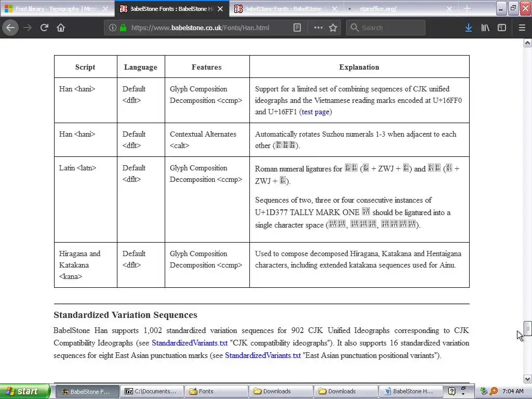Click the safely remove hardware tray icon
Screen dimensions: 532x399
click(484, 391)
